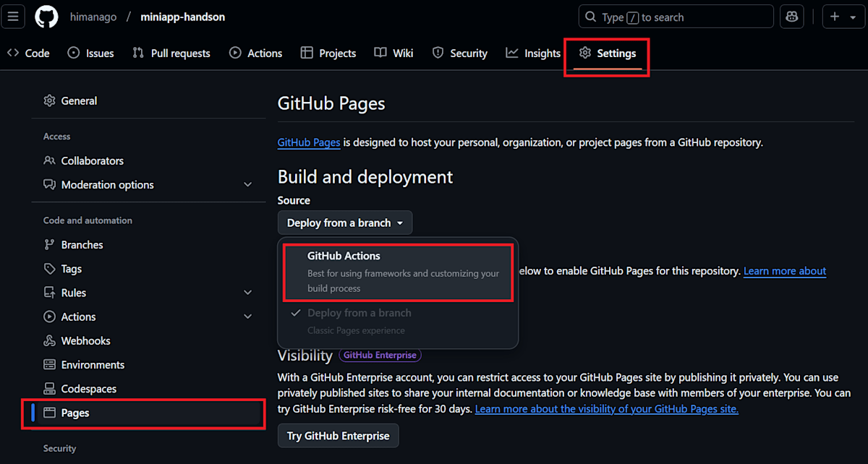Click the Codespaces icon

[x=49, y=388]
